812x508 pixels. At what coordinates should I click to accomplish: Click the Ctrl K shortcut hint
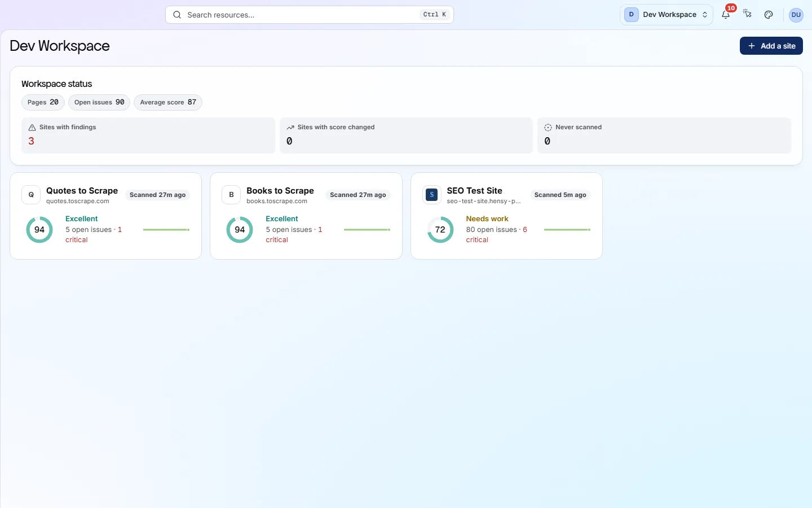[x=435, y=15]
